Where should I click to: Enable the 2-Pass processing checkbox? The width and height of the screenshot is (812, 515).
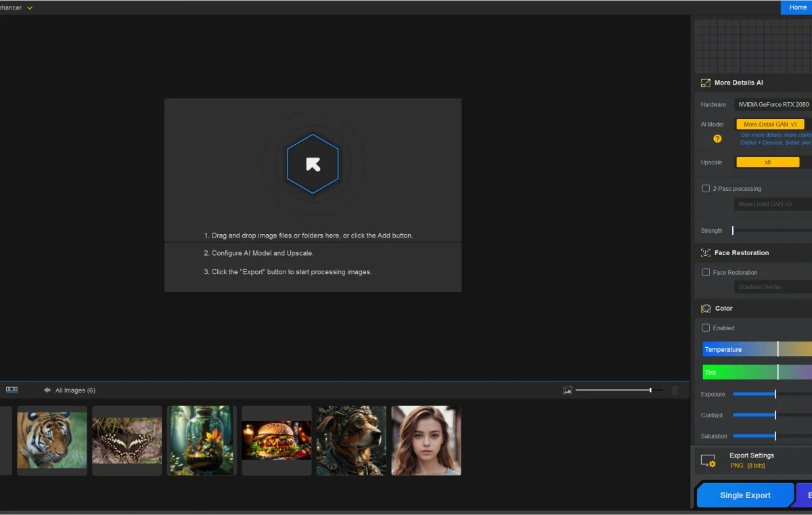pyautogui.click(x=706, y=189)
